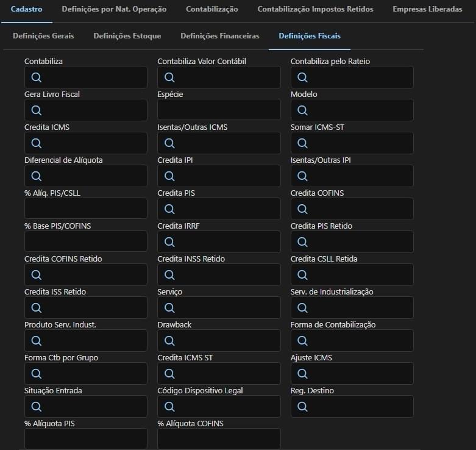Screen dimensions: 476x450
Task: Click the magnifier in Credita ICMS field
Action: 37,143
